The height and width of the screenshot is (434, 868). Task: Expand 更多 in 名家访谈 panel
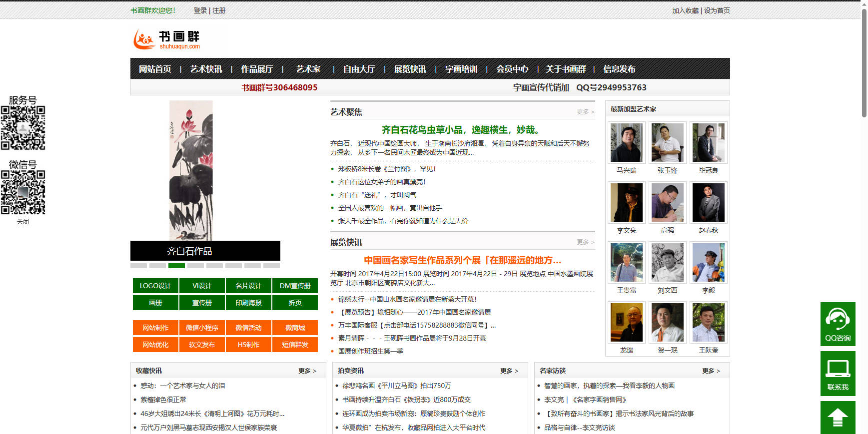(711, 371)
